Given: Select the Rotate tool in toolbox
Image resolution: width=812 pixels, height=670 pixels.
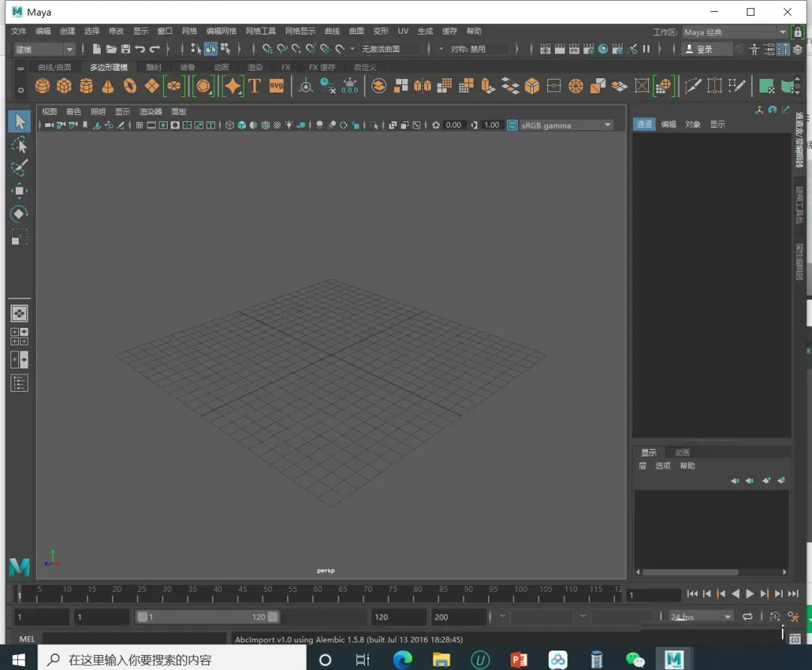Looking at the screenshot, I should [20, 214].
